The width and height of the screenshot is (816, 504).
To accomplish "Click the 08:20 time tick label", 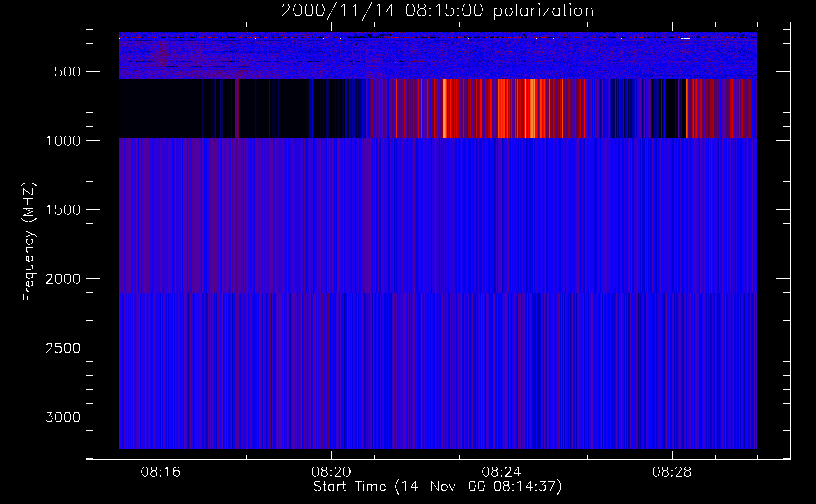I will click(331, 472).
